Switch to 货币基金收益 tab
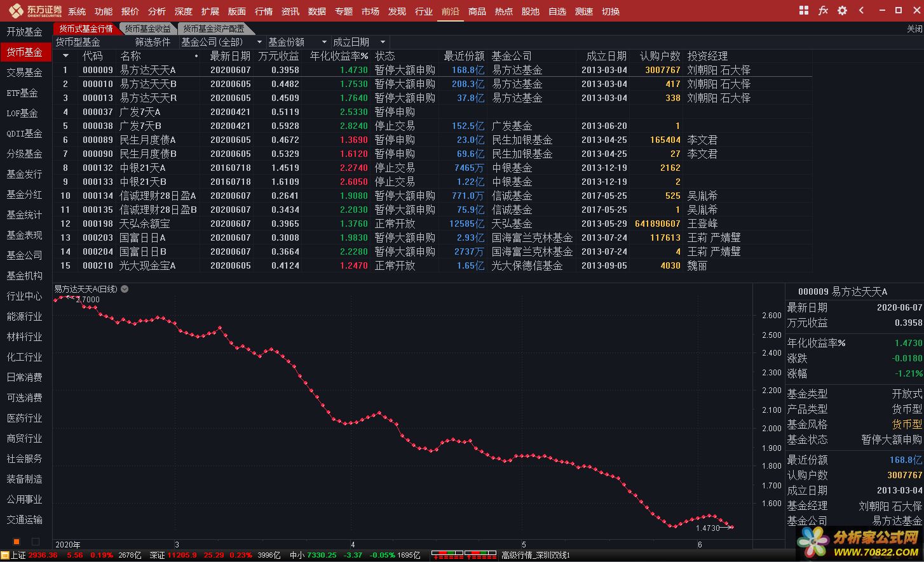The width and height of the screenshot is (924, 562). point(148,29)
